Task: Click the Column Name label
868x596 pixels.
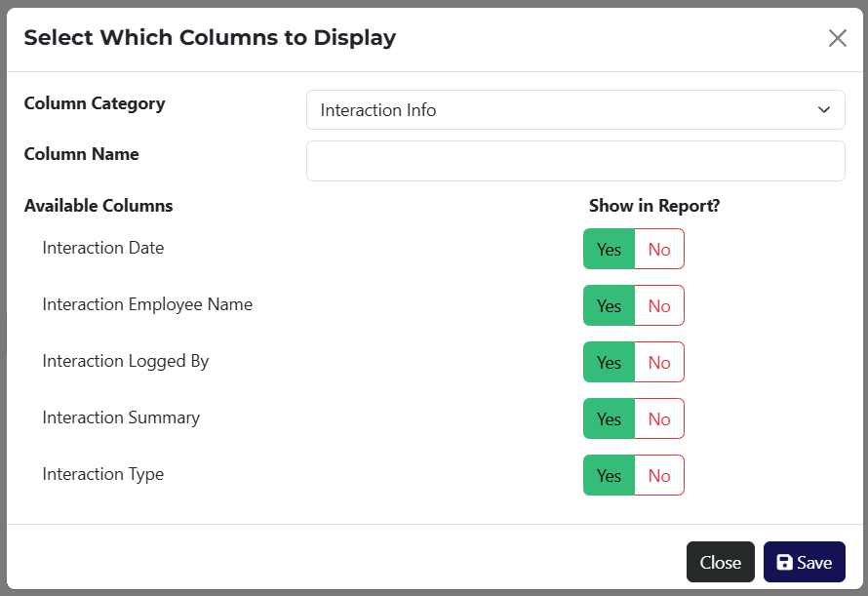Action: tap(81, 154)
